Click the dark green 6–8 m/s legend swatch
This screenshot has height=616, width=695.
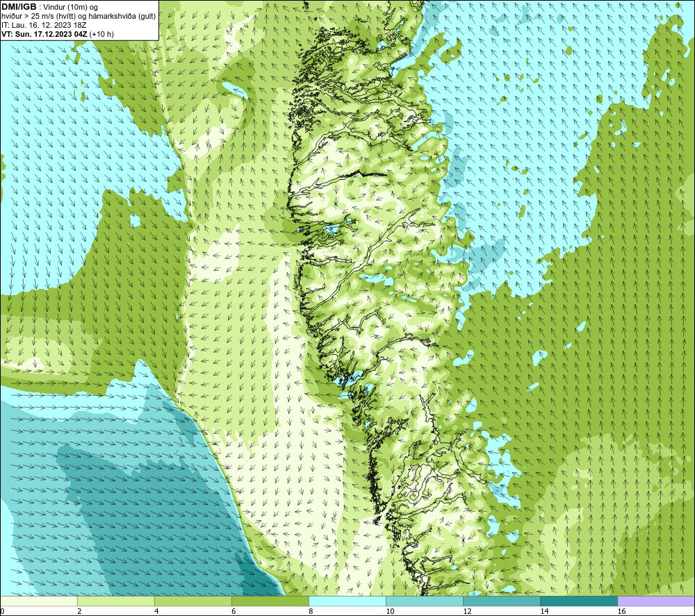[270, 601]
